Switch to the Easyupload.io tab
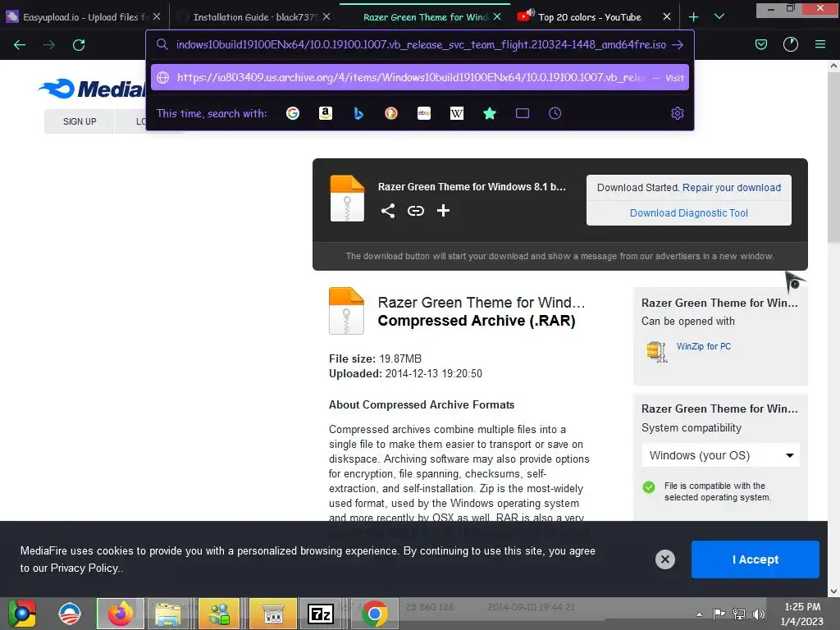The height and width of the screenshot is (630, 840). (84, 17)
